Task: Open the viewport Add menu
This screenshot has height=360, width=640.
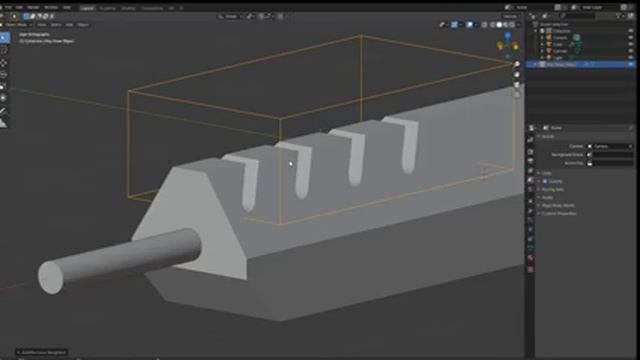Action: [x=69, y=25]
